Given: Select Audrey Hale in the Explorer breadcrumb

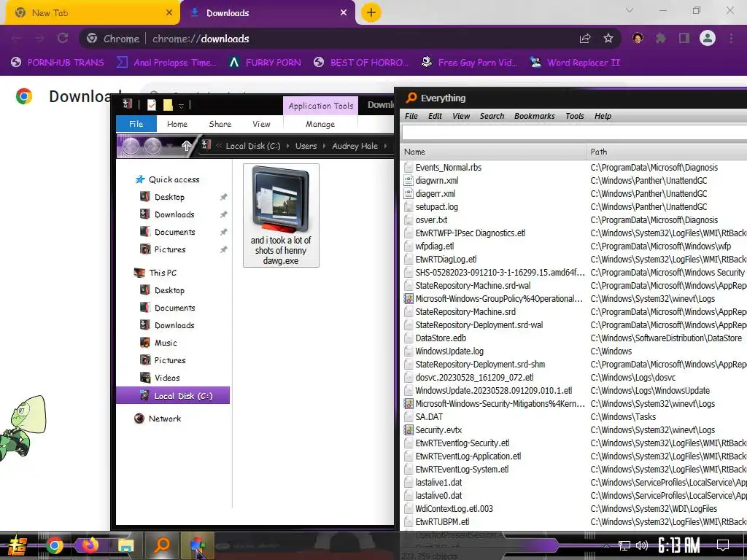Looking at the screenshot, I should tap(355, 146).
